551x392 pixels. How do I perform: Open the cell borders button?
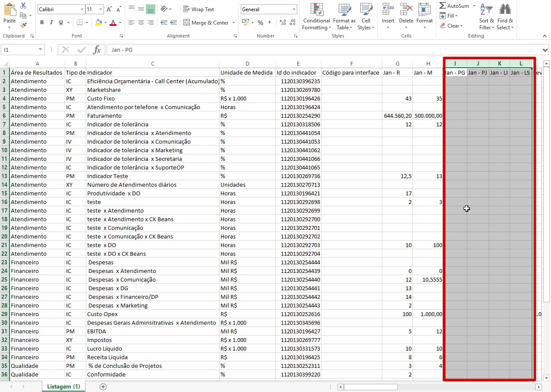79,22
